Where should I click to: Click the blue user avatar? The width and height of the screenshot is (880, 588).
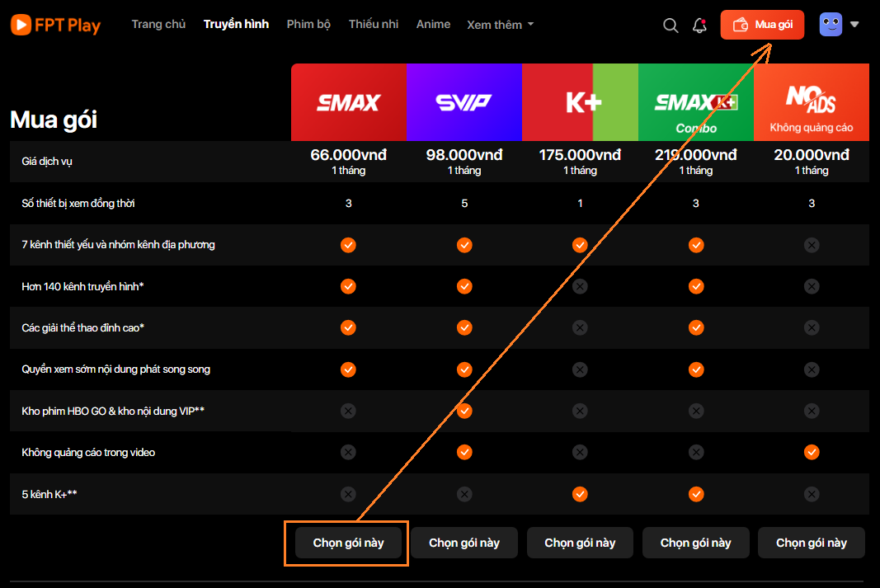pyautogui.click(x=831, y=25)
